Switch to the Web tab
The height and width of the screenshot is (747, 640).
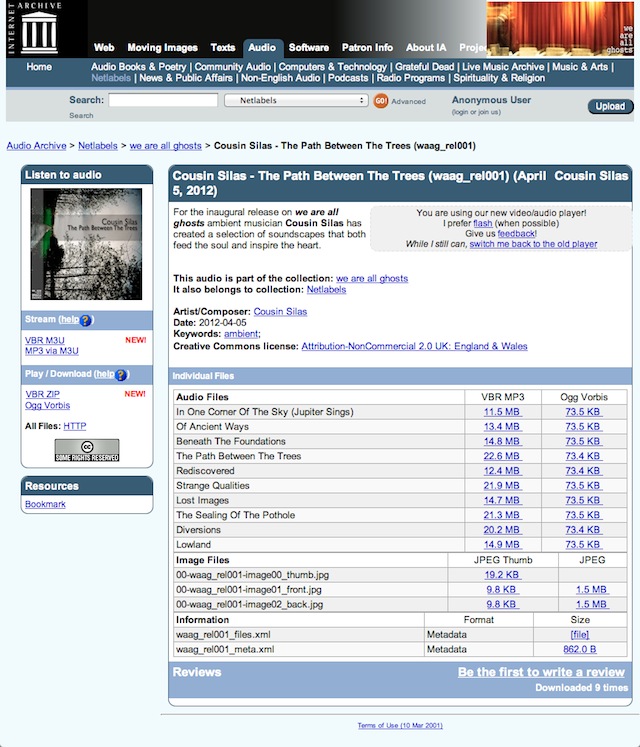[x=104, y=48]
